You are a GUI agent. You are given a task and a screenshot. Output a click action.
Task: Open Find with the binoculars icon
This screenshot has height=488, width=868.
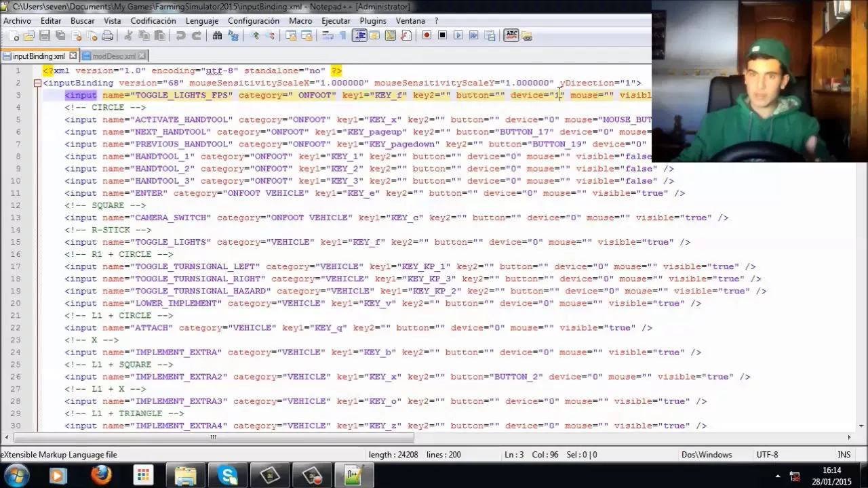(x=217, y=35)
